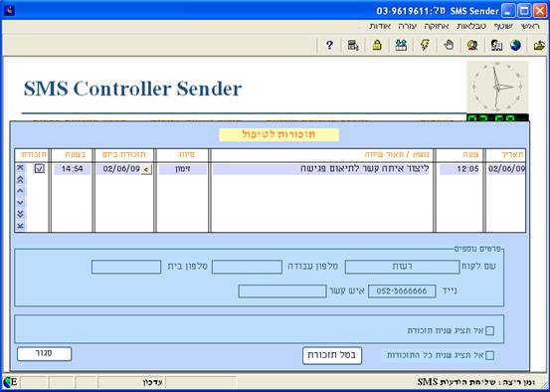Check 'אל תציג שנית תזכורת' checkbox
550x392 pixels.
point(489,330)
